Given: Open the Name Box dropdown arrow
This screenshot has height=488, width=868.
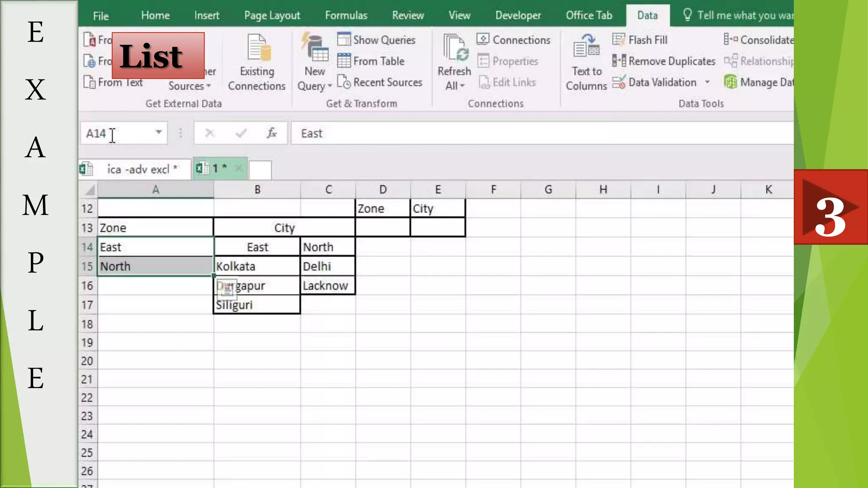Looking at the screenshot, I should click(x=159, y=133).
